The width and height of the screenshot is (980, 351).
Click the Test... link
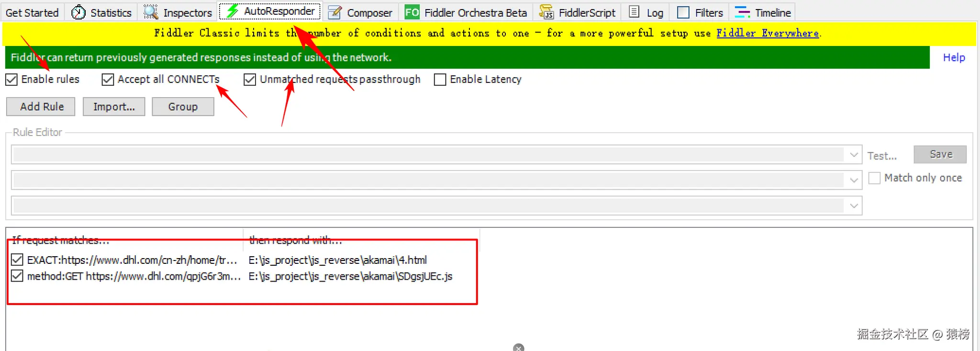pos(882,156)
